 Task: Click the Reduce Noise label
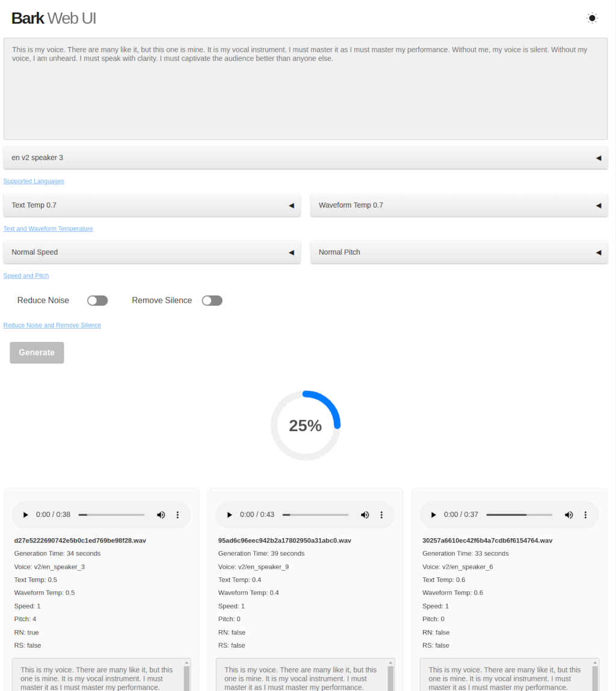[43, 300]
